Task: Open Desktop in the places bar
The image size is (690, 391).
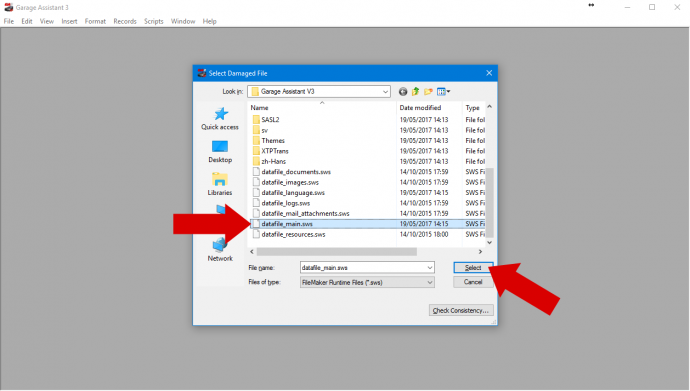Action: pyautogui.click(x=220, y=152)
